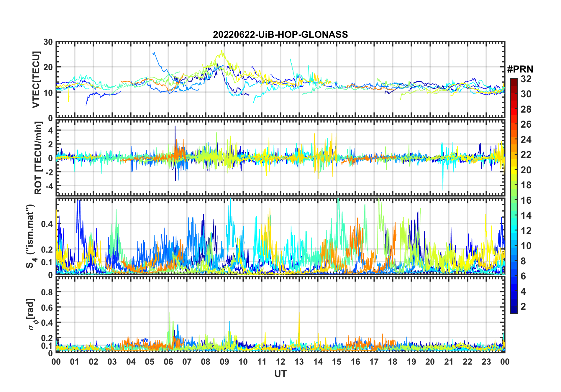Click inside the ROT plot panel

tap(280, 158)
